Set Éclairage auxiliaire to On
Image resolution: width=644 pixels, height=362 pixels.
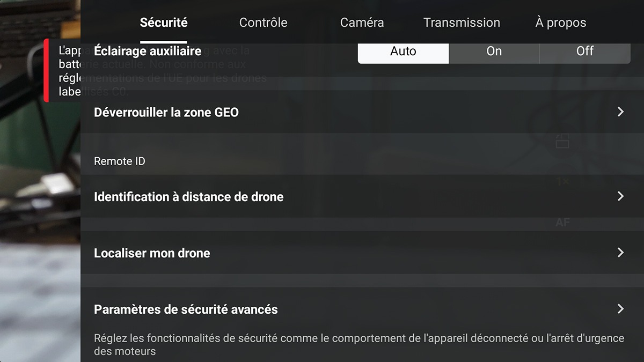(x=494, y=51)
